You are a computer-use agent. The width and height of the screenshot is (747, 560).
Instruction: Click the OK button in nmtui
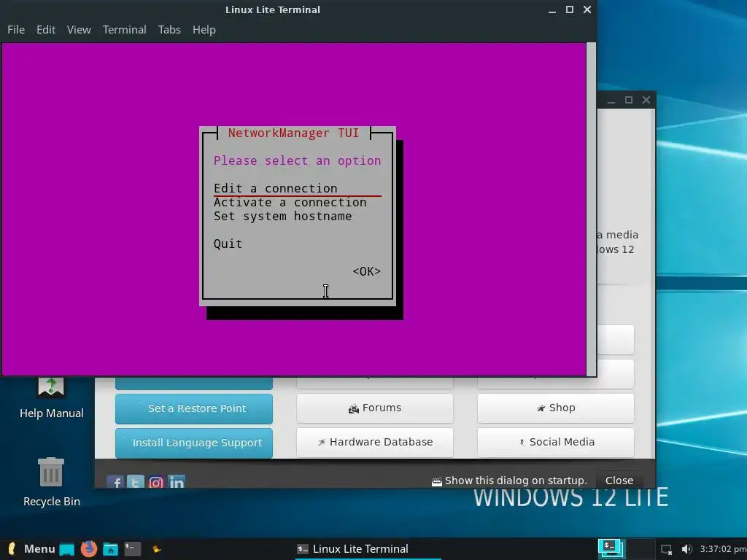pos(366,271)
